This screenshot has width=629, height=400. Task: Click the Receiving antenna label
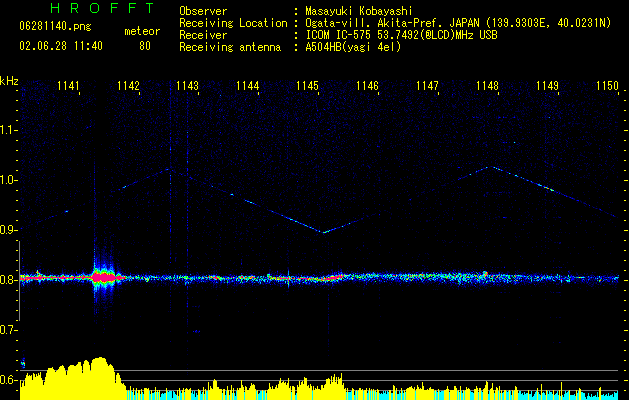click(230, 47)
